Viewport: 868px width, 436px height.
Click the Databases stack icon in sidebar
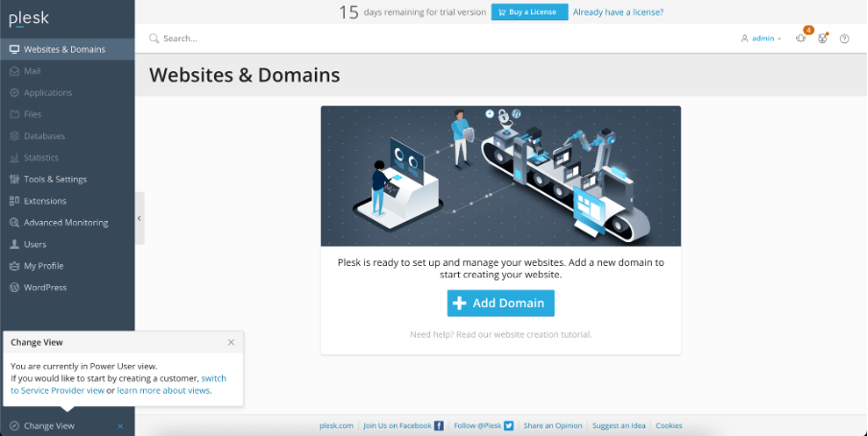[14, 135]
